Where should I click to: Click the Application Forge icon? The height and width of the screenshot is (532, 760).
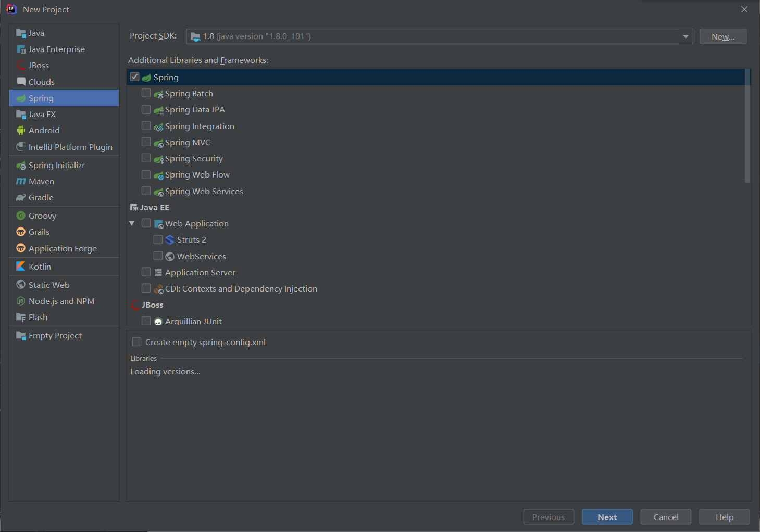point(21,248)
